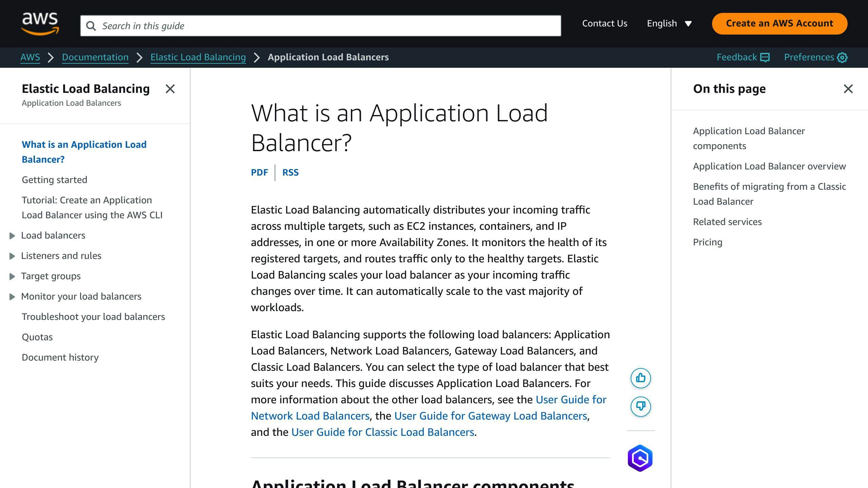Download the PDF version
This screenshot has width=868, height=488.
(x=259, y=172)
